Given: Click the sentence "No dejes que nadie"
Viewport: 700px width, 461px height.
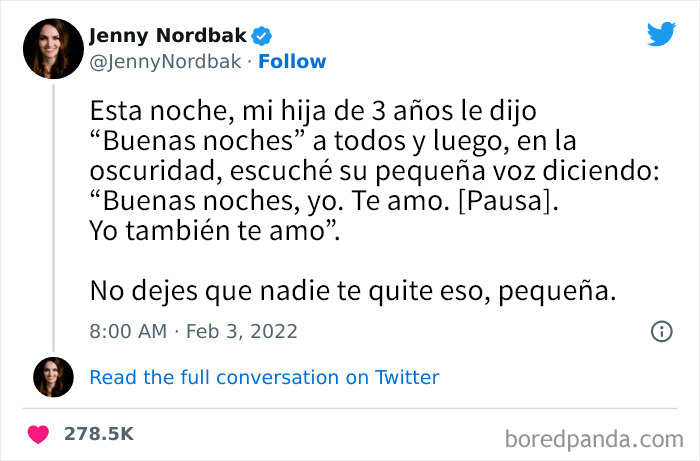Looking at the screenshot, I should (x=351, y=291).
